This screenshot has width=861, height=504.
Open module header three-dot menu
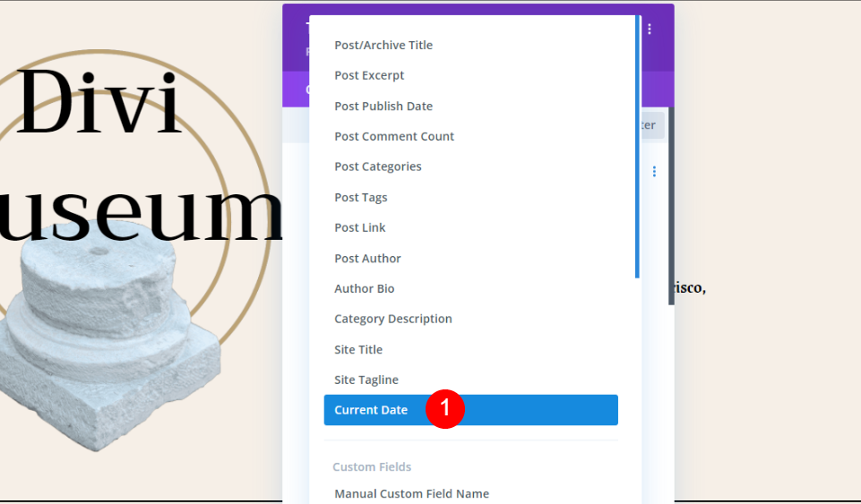point(650,29)
